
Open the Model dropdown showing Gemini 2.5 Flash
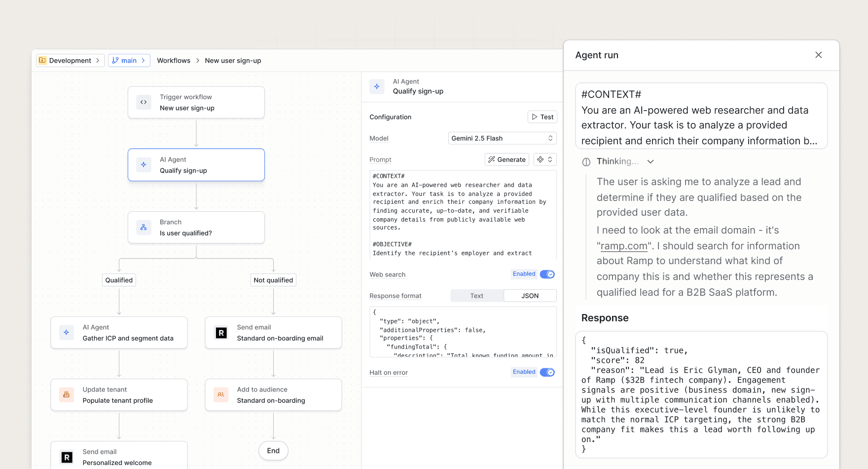(502, 138)
